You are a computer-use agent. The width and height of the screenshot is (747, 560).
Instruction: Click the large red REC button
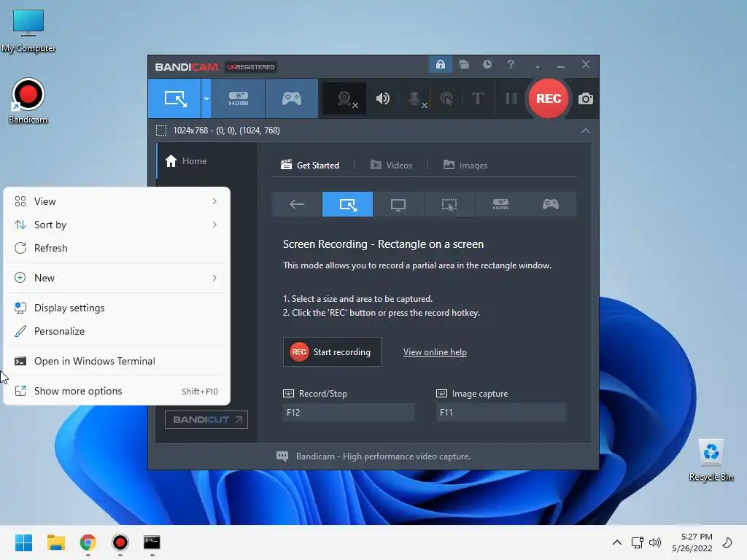tap(549, 98)
